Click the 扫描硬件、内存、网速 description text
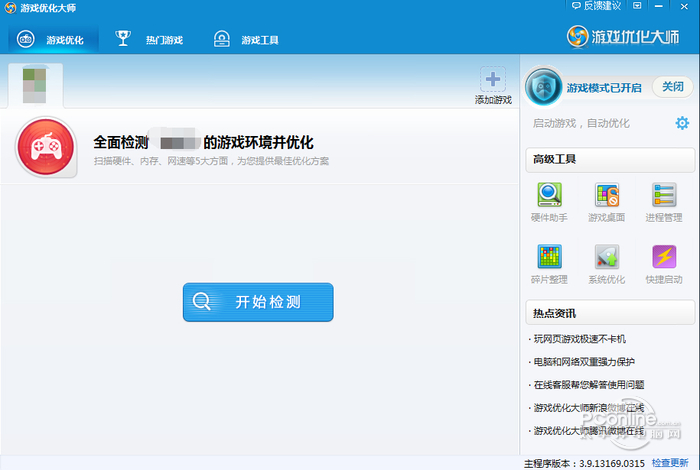700x470 pixels. [211, 161]
